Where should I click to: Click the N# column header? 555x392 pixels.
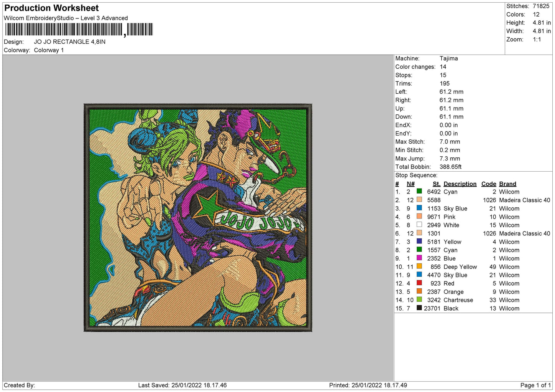tap(410, 184)
